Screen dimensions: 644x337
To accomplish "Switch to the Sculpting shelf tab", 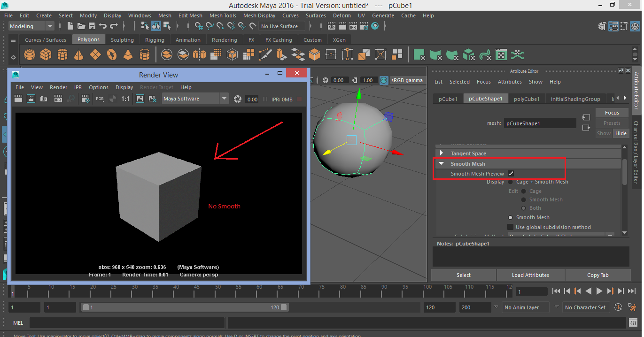I will point(122,40).
